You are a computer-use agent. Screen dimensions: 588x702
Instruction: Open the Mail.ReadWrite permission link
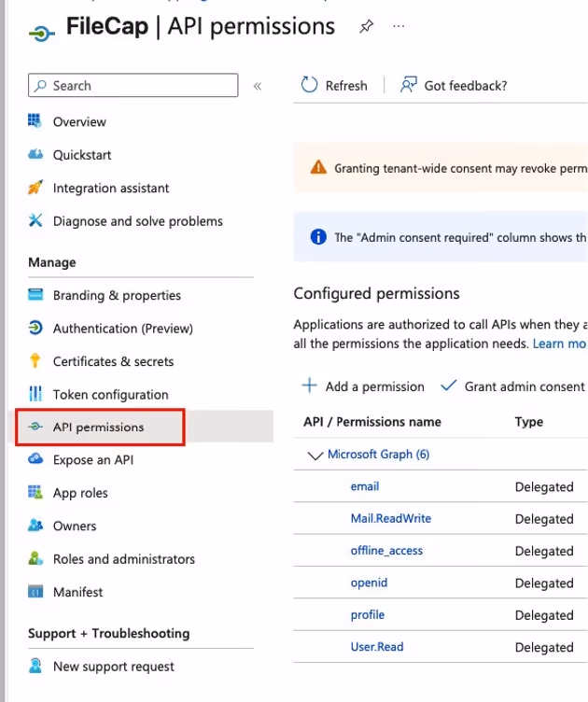391,518
